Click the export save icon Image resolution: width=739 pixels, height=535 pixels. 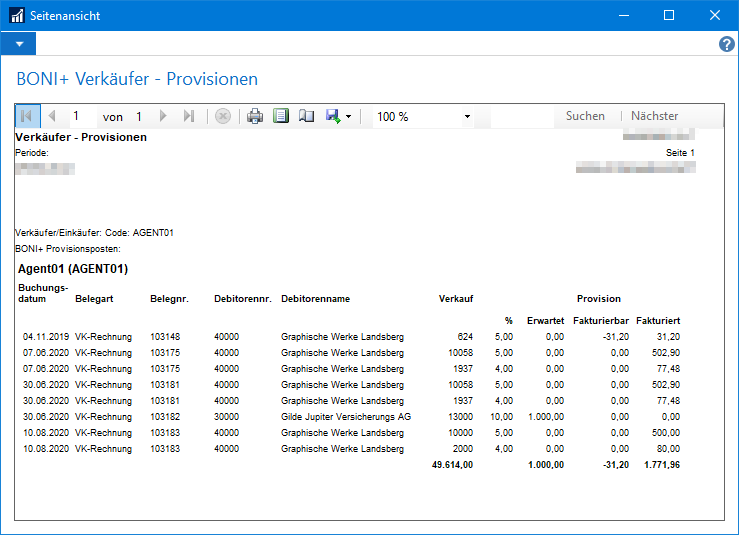click(333, 116)
